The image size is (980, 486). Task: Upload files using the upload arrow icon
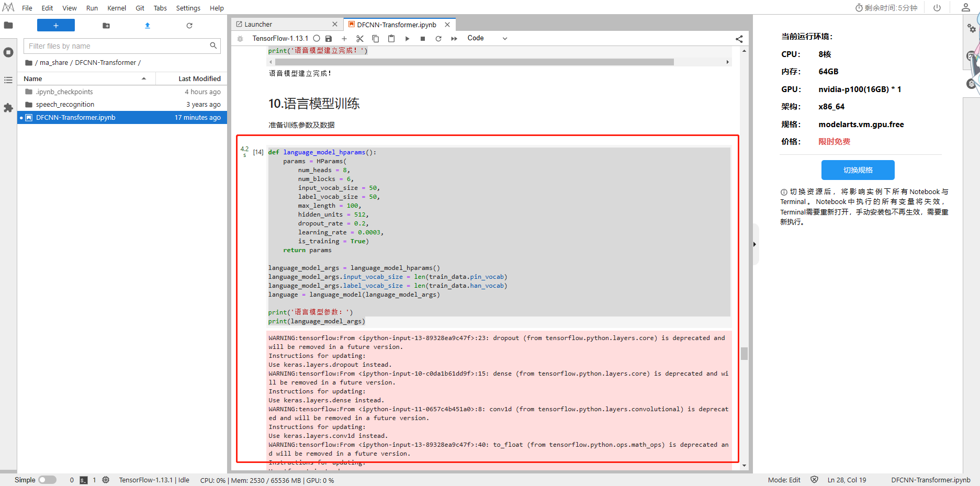click(x=148, y=25)
